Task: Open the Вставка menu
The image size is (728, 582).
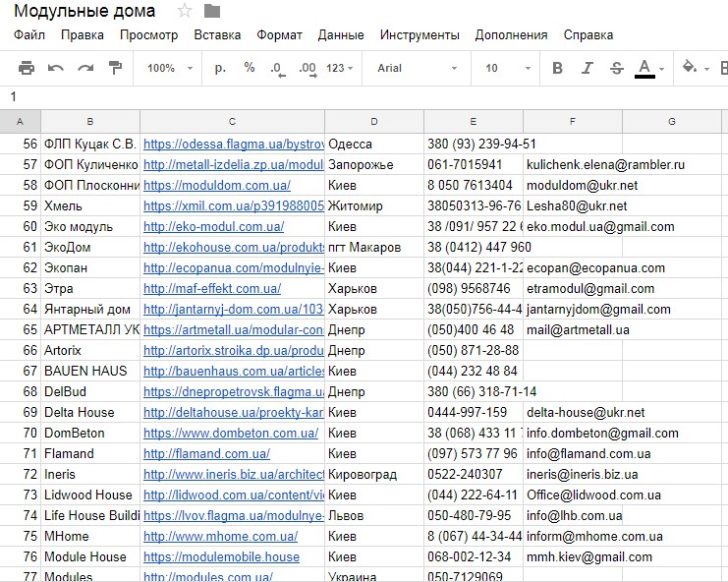Action: point(217,35)
